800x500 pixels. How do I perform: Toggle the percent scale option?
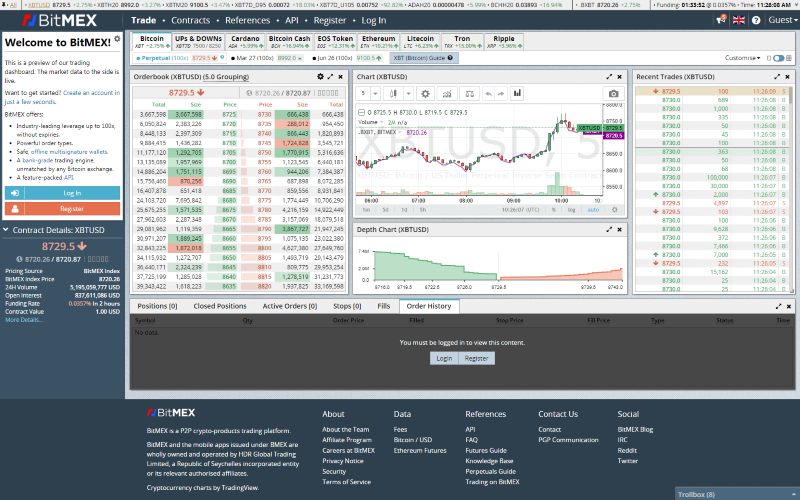(554, 210)
